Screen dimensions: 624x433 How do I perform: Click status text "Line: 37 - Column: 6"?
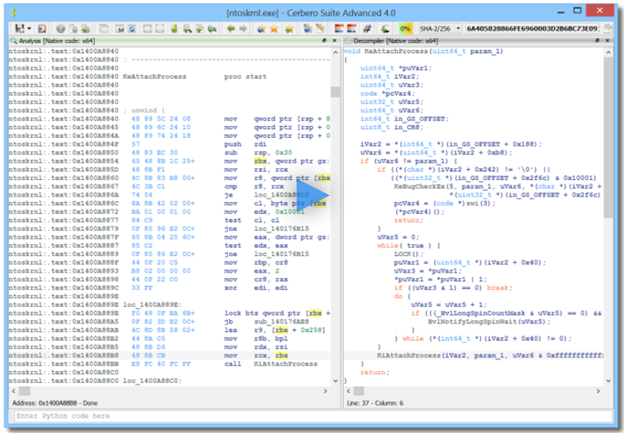[x=374, y=403]
